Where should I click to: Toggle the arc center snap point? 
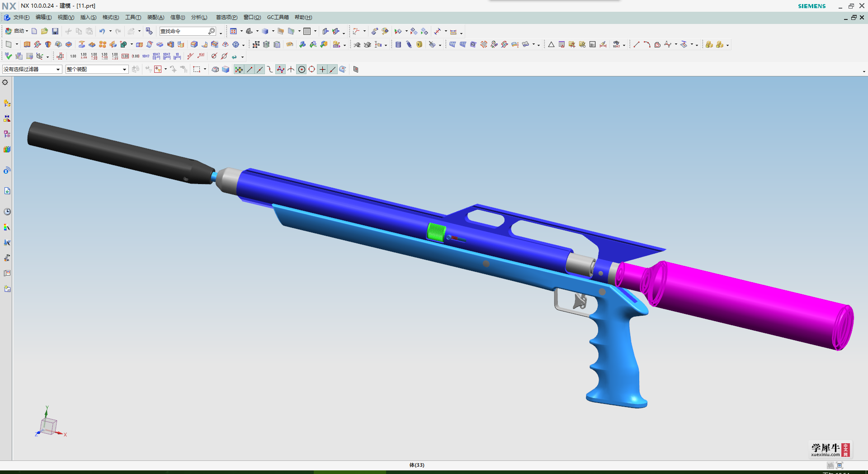302,69
